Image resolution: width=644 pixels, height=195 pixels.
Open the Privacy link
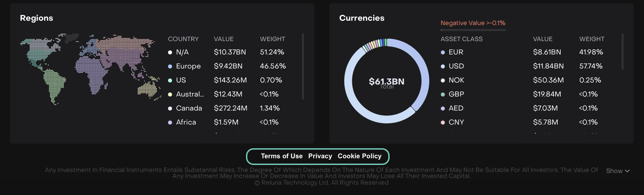pos(320,156)
